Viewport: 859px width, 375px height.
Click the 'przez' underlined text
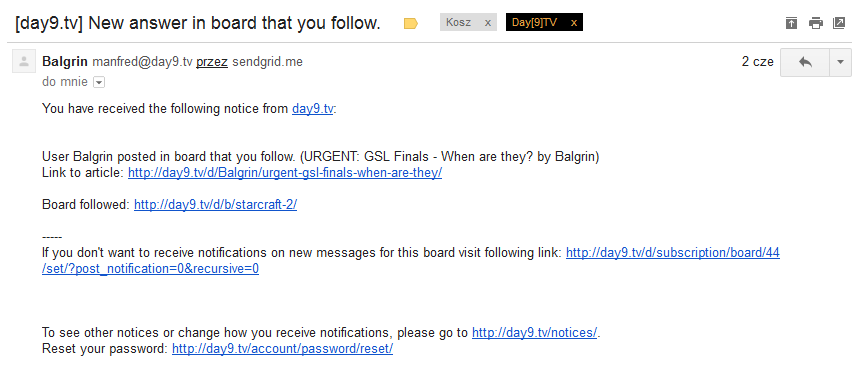pos(211,62)
